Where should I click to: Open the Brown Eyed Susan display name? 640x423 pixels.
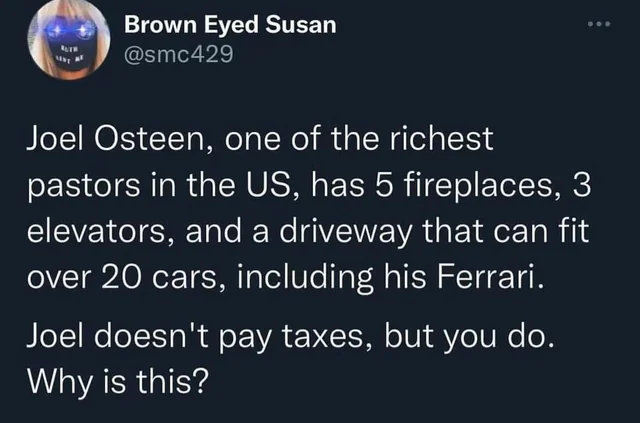coord(230,24)
